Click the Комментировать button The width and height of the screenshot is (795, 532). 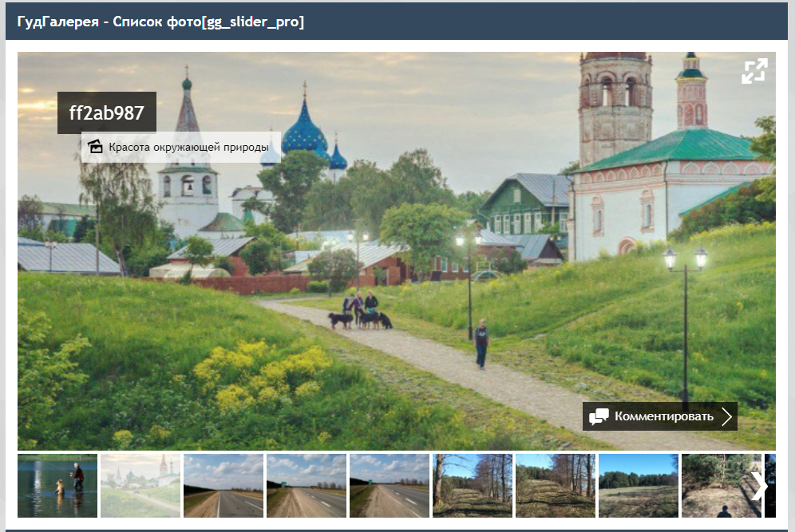click(x=659, y=416)
